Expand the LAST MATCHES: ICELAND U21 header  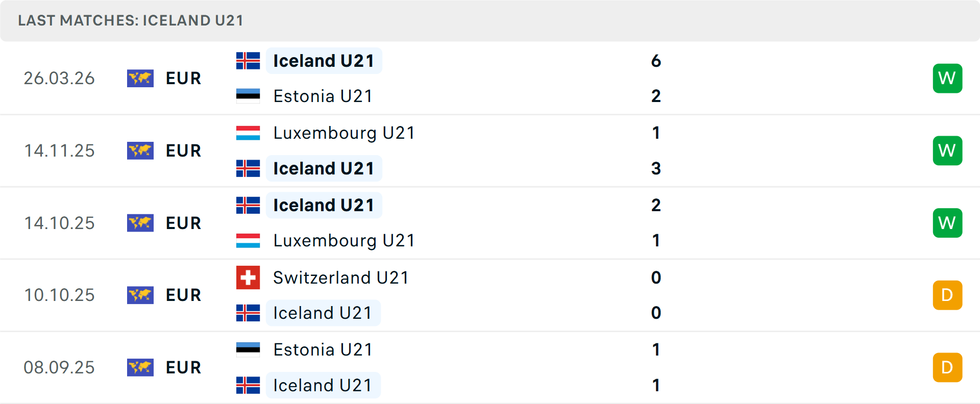pos(130,21)
